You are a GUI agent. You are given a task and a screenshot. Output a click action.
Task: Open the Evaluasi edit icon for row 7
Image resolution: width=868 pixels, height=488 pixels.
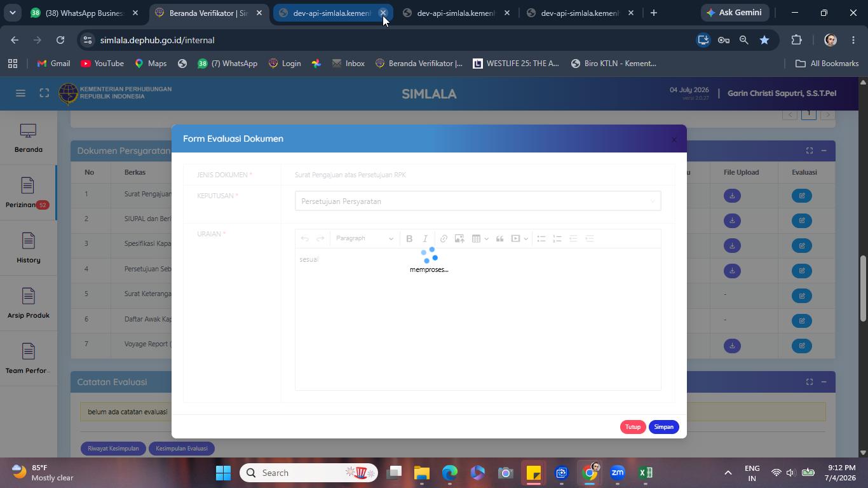pos(802,346)
